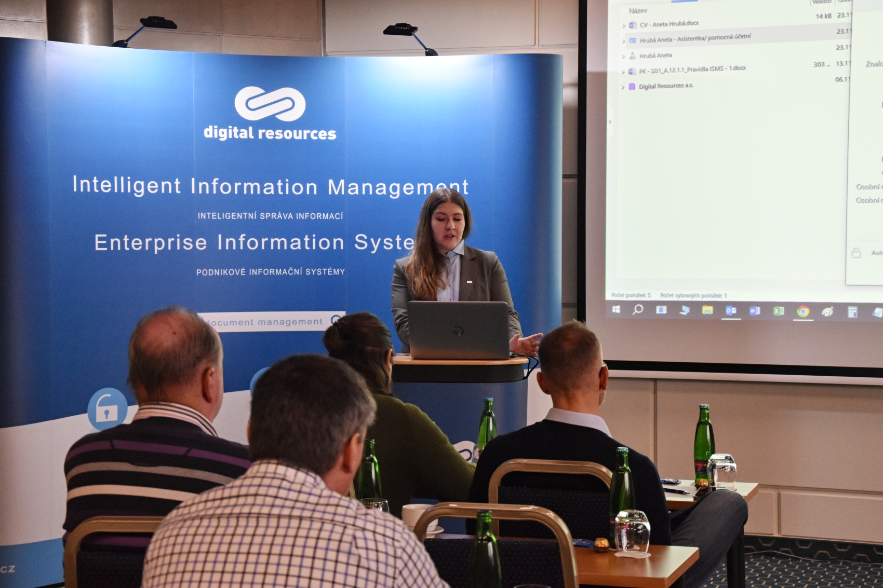Screen dimensions: 883x588
Task: Click the person icon beside Hrubá Aneta
Action: click(x=633, y=56)
